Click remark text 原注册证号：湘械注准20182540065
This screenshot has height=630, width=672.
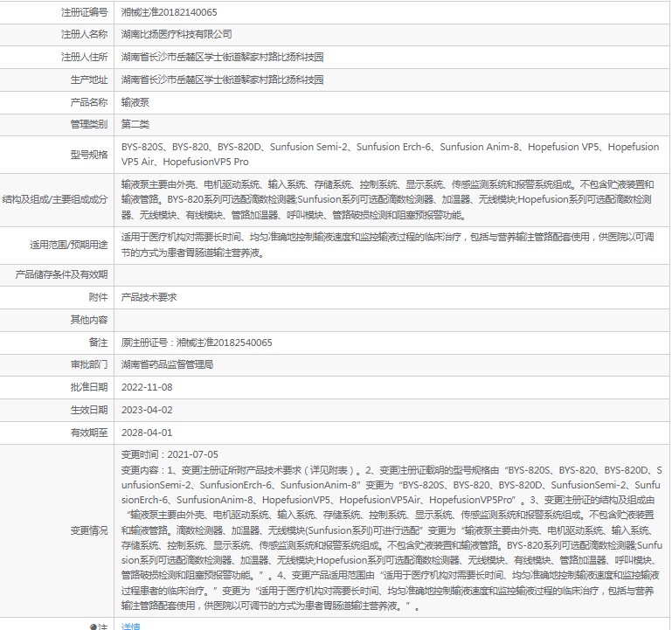pos(197,343)
